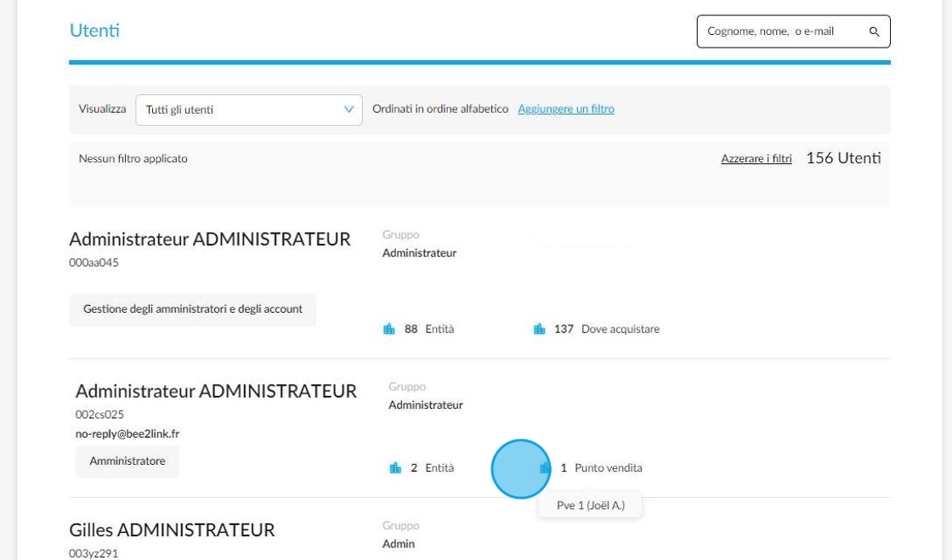Click the building icon beside 88 Entità

[389, 329]
